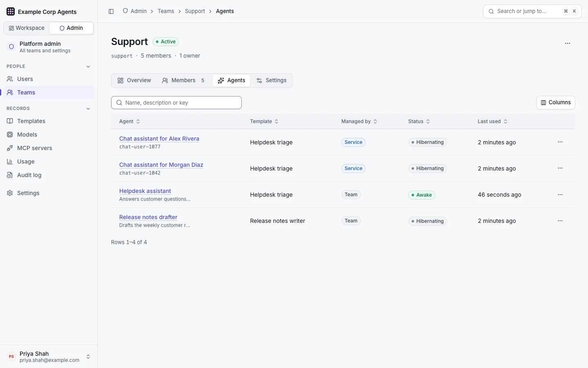Image resolution: width=588 pixels, height=368 pixels.
Task: Open Chat assistant for Alex Rivera
Action: 159,139
